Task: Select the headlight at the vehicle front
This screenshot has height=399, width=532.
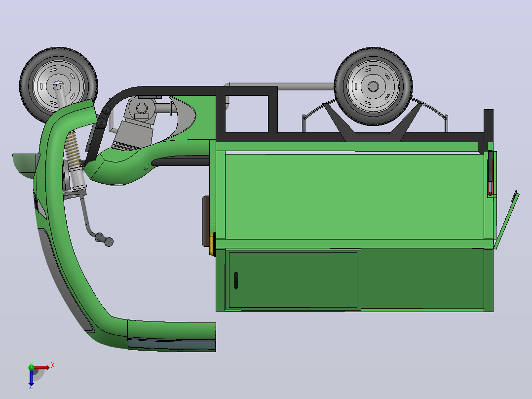Action: coord(26,166)
